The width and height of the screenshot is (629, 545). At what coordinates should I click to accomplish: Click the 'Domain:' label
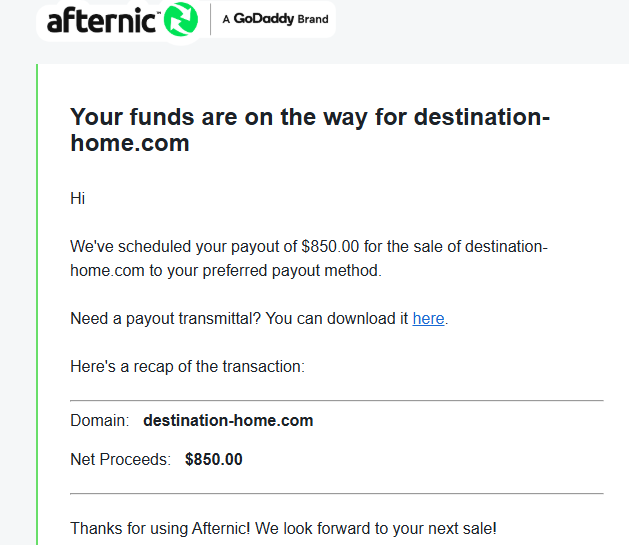click(x=100, y=420)
